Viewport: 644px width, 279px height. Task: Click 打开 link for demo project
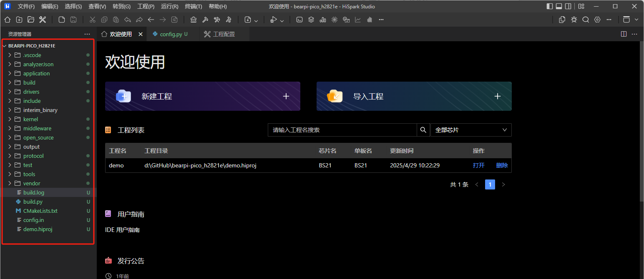[479, 165]
